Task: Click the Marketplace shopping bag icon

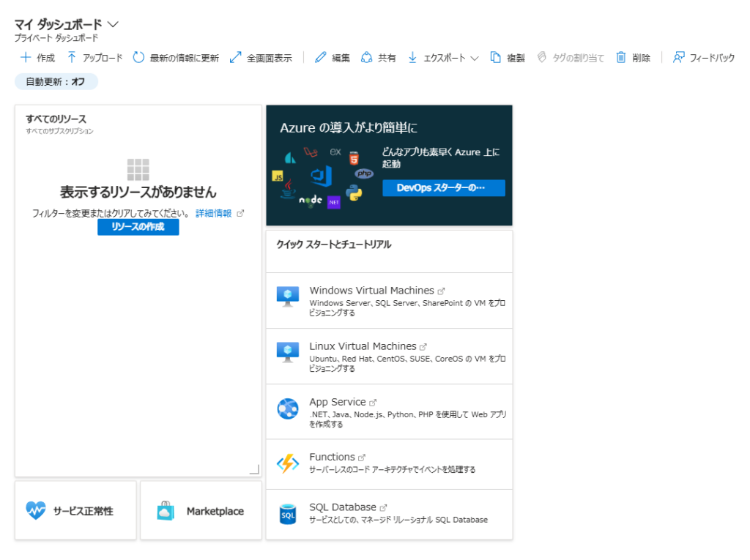Action: [166, 510]
